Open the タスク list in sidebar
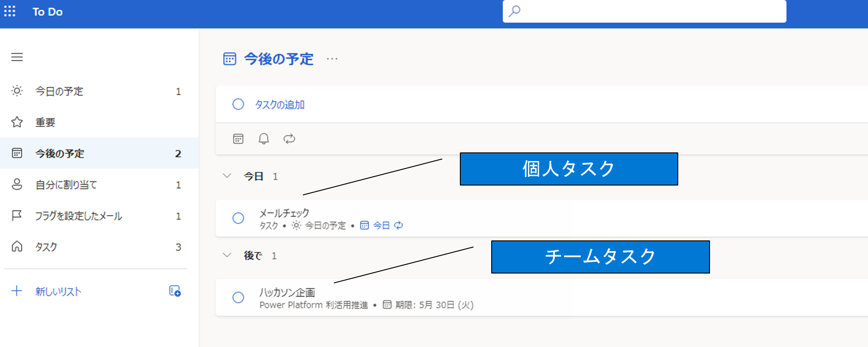The image size is (868, 347). [x=99, y=247]
